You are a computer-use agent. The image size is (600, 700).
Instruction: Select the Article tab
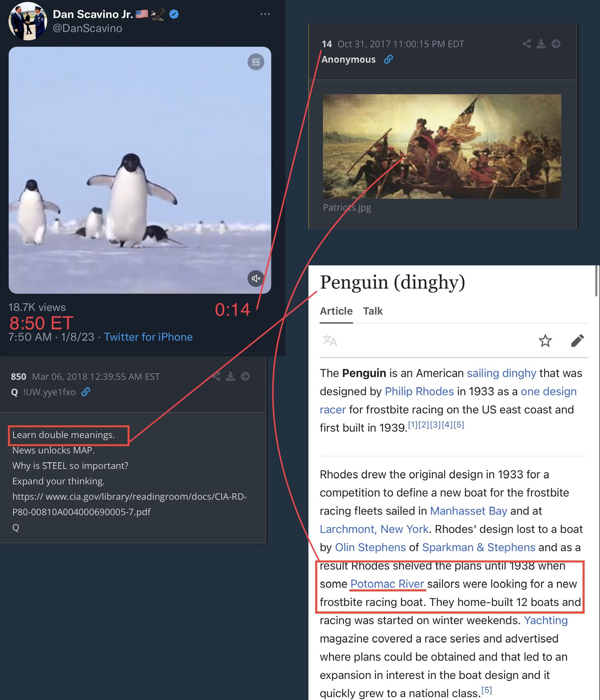(x=336, y=311)
